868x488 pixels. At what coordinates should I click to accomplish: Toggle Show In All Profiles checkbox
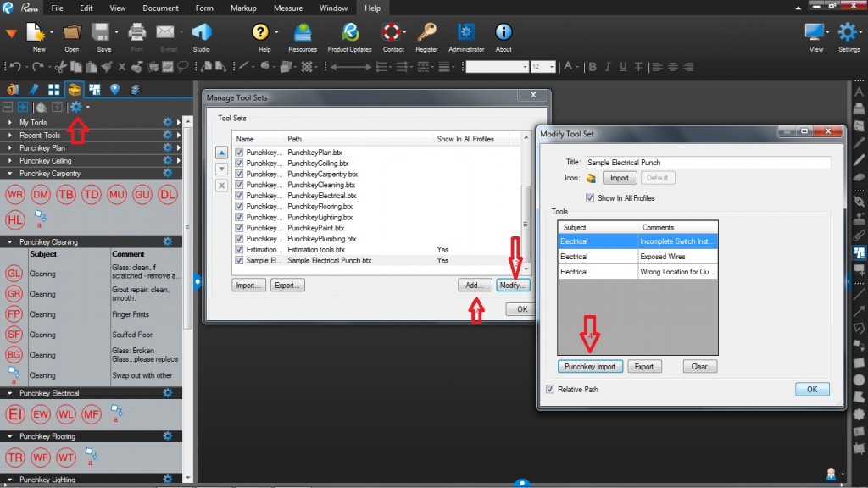tap(589, 197)
